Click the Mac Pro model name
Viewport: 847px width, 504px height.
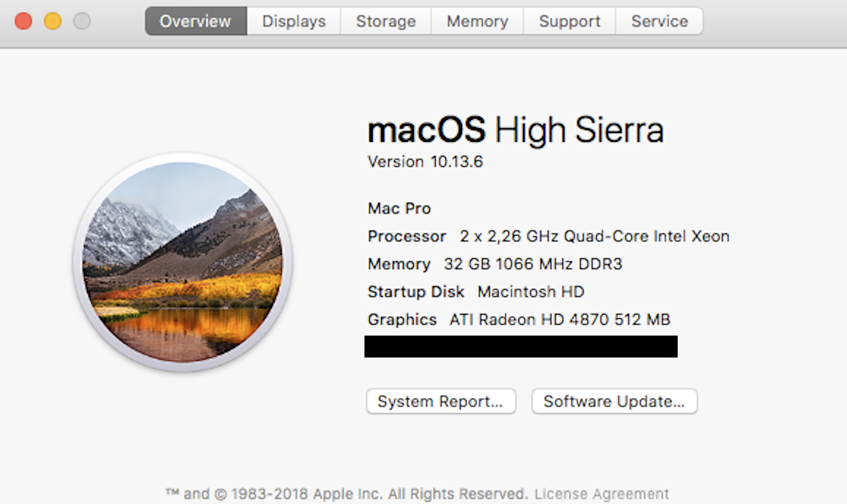point(399,209)
